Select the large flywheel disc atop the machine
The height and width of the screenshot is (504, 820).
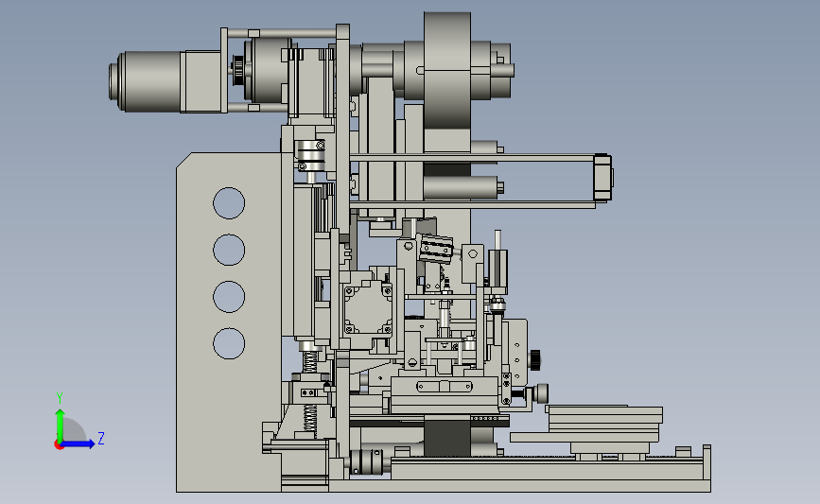pos(447,70)
